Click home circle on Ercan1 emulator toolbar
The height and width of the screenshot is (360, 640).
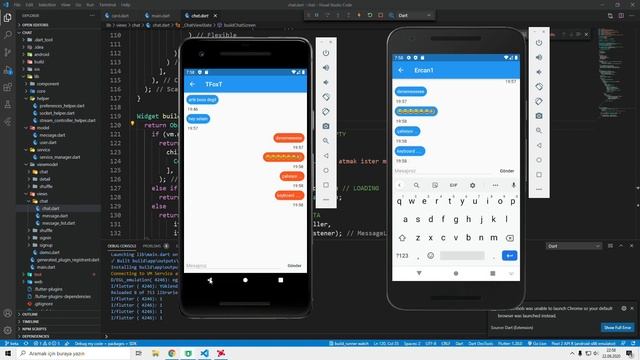[x=539, y=160]
